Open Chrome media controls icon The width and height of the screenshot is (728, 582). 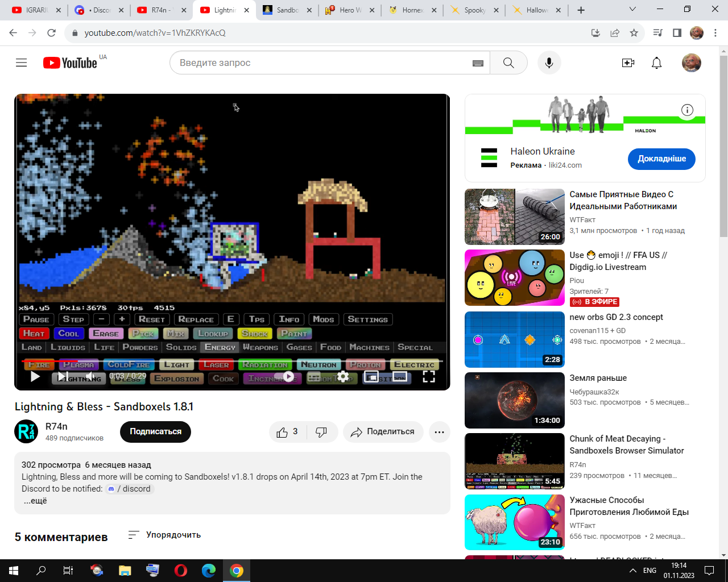click(x=658, y=33)
